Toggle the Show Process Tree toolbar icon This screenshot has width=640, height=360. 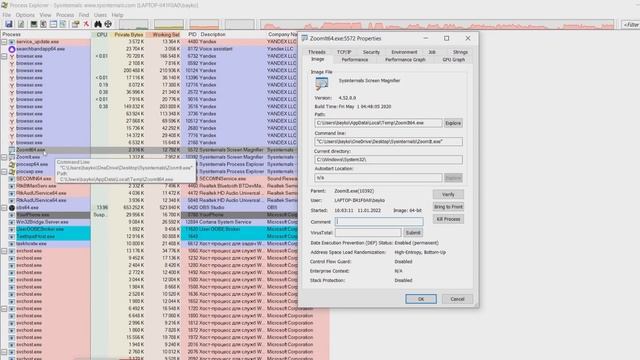pyautogui.click(x=43, y=24)
